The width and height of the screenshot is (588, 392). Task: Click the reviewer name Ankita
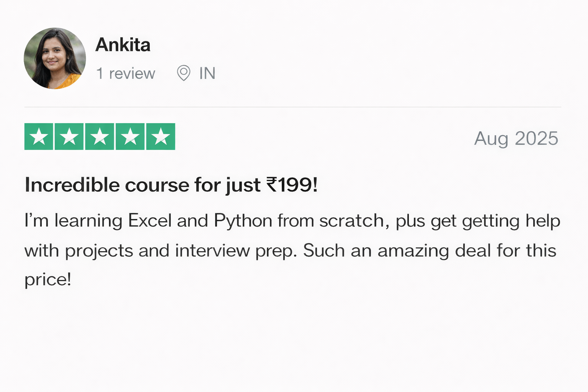coord(123,45)
